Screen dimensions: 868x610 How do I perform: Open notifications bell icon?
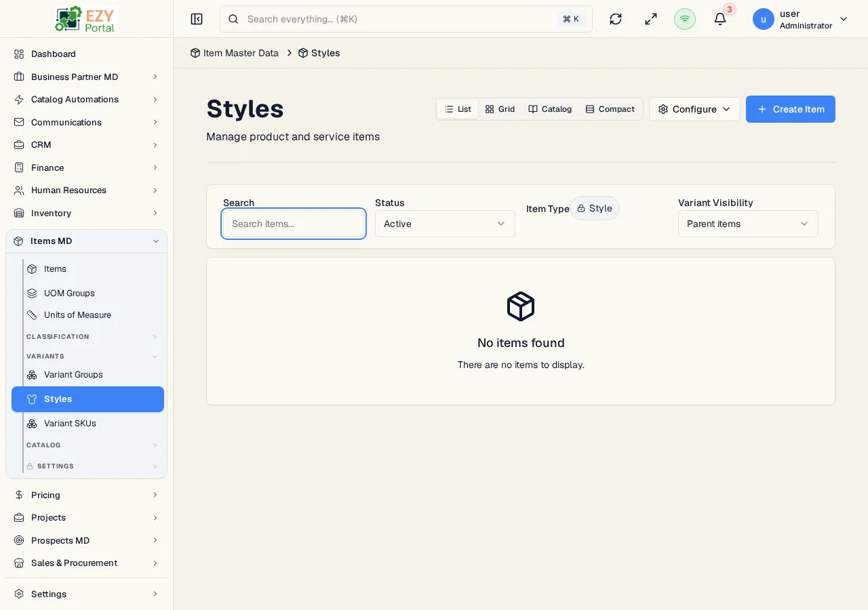click(720, 19)
